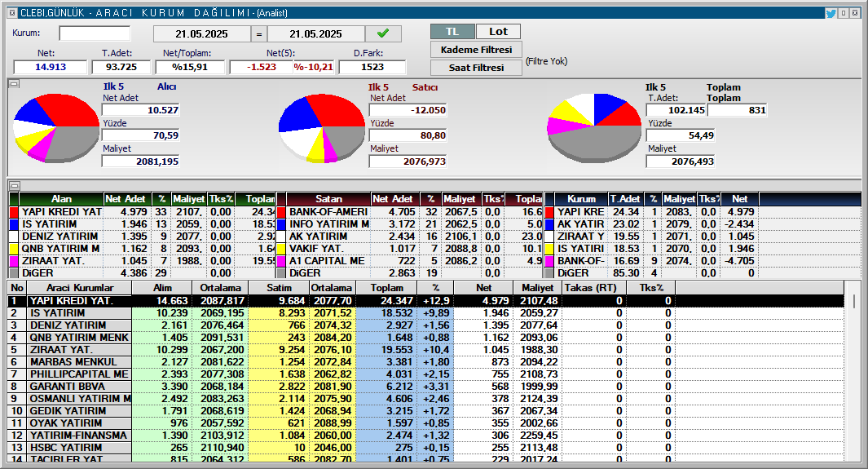Select the DENIZ YATIRIM row in main table
Viewport: 868px width, 469px height.
pyautogui.click(x=425, y=325)
